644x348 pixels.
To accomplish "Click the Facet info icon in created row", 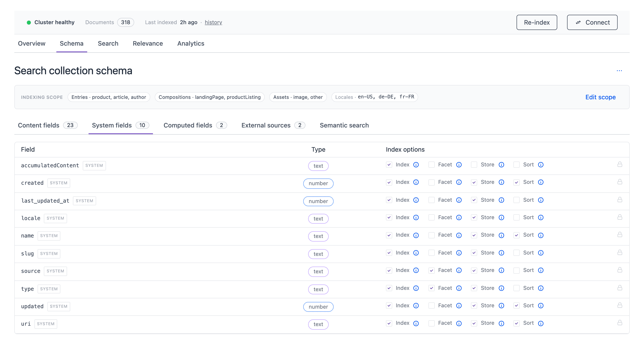I will [459, 182].
